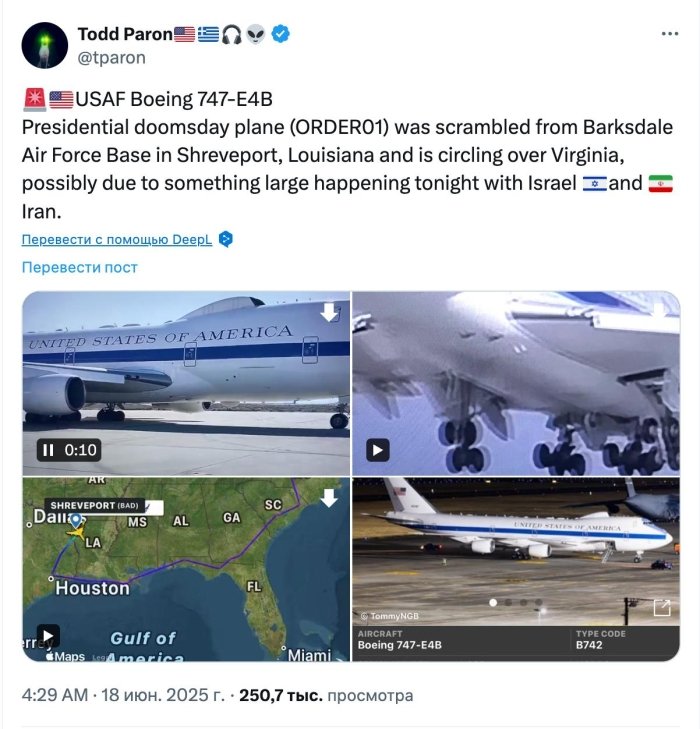Open the @tparon handle link
The width and height of the screenshot is (700, 729).
[112, 58]
